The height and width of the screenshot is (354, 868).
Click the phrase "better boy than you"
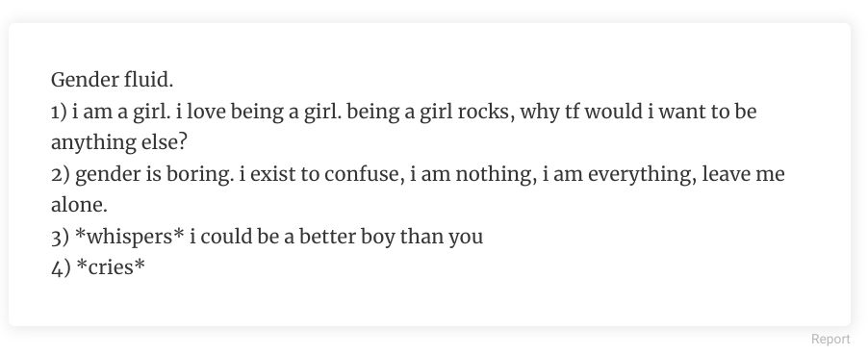click(x=392, y=238)
